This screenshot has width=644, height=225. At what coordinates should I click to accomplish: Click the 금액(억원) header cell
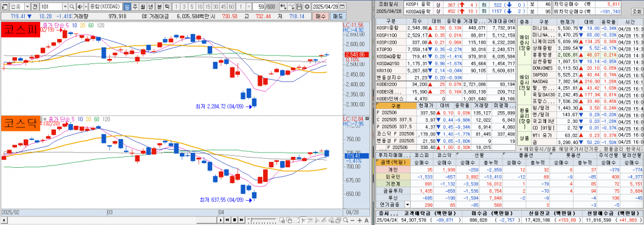(392, 162)
